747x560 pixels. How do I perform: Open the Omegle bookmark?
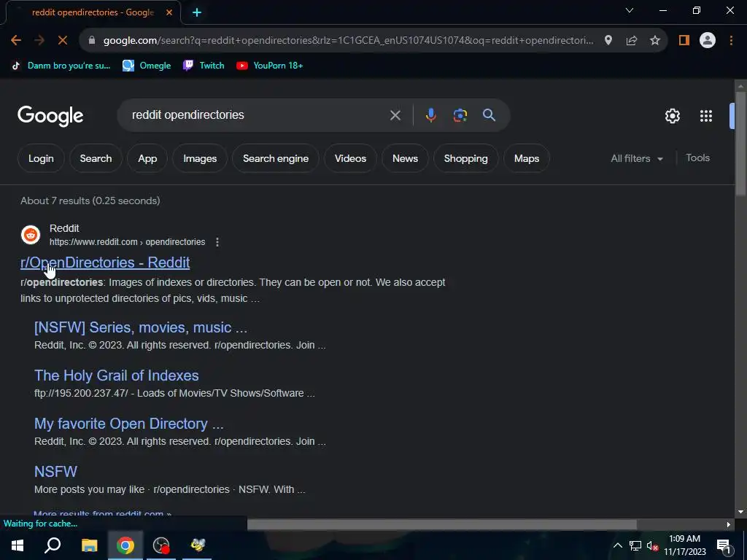coord(147,66)
